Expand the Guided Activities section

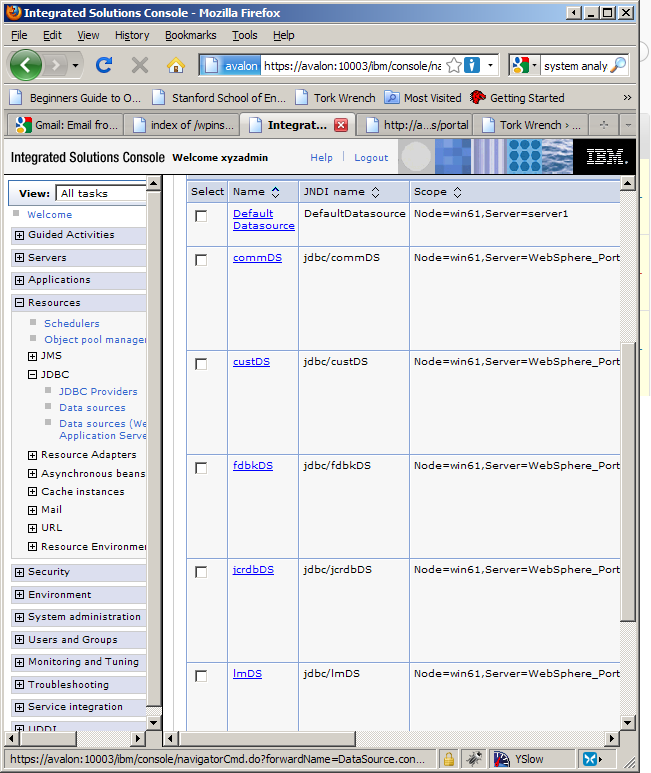(x=19, y=235)
